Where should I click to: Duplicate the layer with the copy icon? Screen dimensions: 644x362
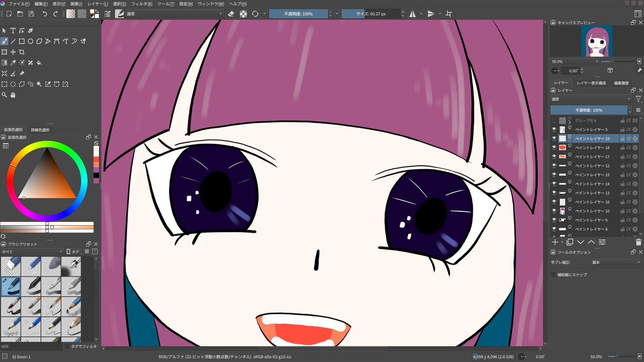point(570,242)
